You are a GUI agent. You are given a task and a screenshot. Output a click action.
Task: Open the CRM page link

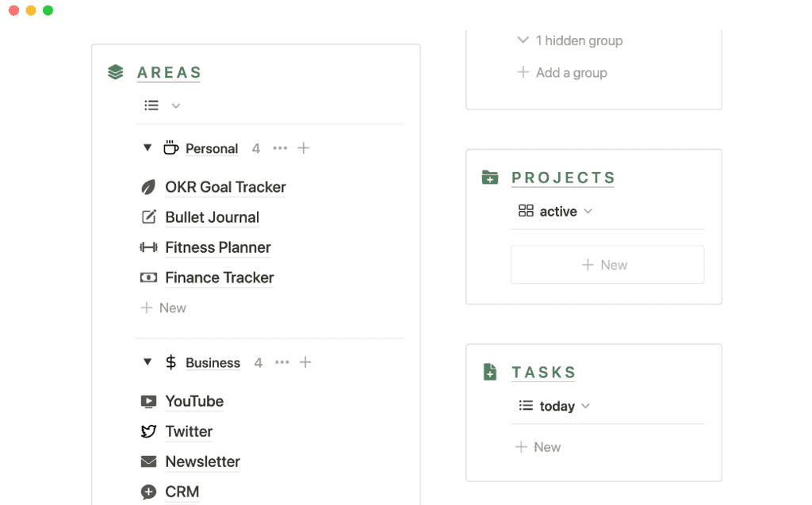coord(182,492)
